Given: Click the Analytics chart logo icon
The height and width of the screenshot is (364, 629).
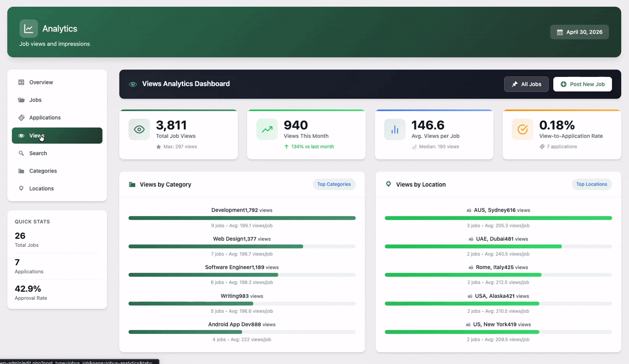Looking at the screenshot, I should [28, 29].
